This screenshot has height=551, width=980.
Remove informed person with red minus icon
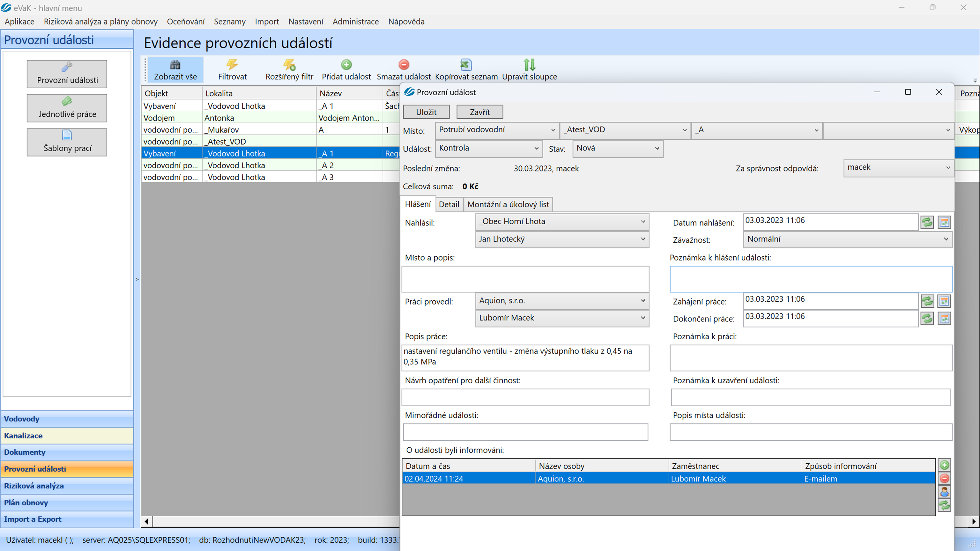tap(944, 478)
